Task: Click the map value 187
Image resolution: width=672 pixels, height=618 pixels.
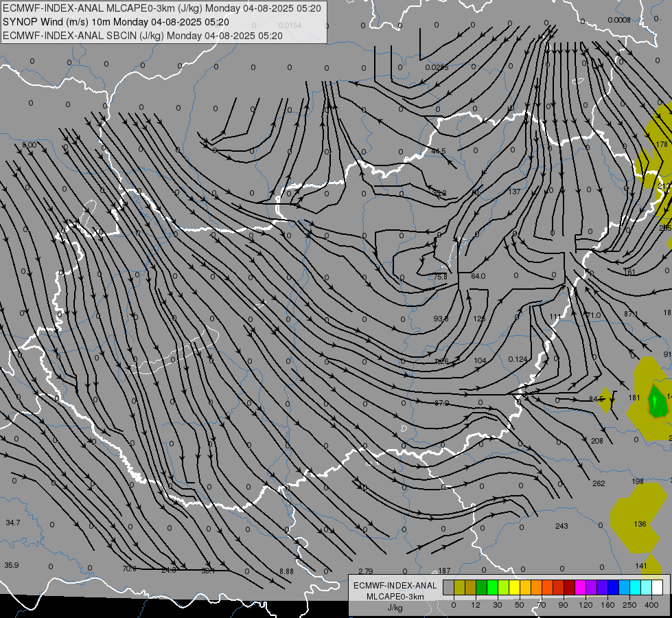Action: (x=444, y=571)
